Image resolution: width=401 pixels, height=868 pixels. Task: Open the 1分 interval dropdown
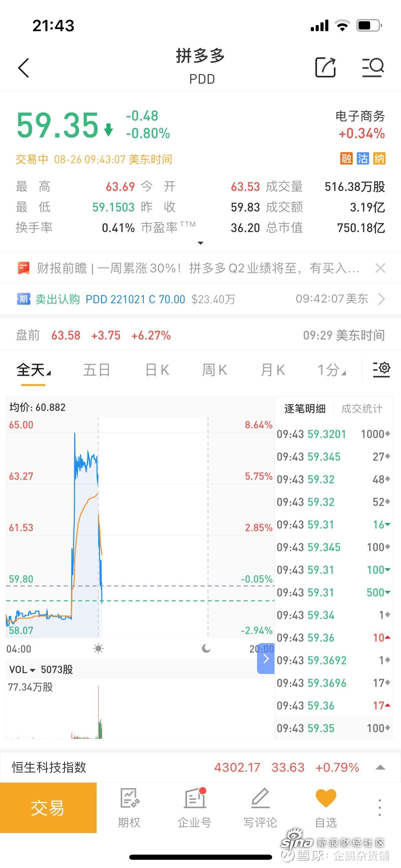[331, 370]
